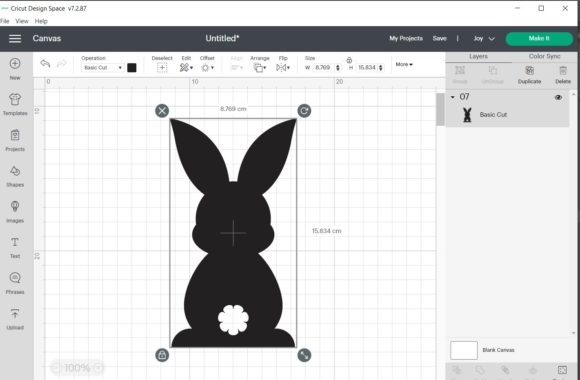The image size is (580, 380).
Task: Click the Untitled* project title
Action: coord(222,38)
